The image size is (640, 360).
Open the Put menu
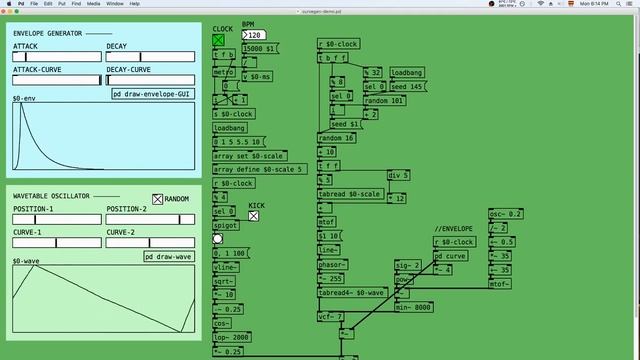click(62, 4)
